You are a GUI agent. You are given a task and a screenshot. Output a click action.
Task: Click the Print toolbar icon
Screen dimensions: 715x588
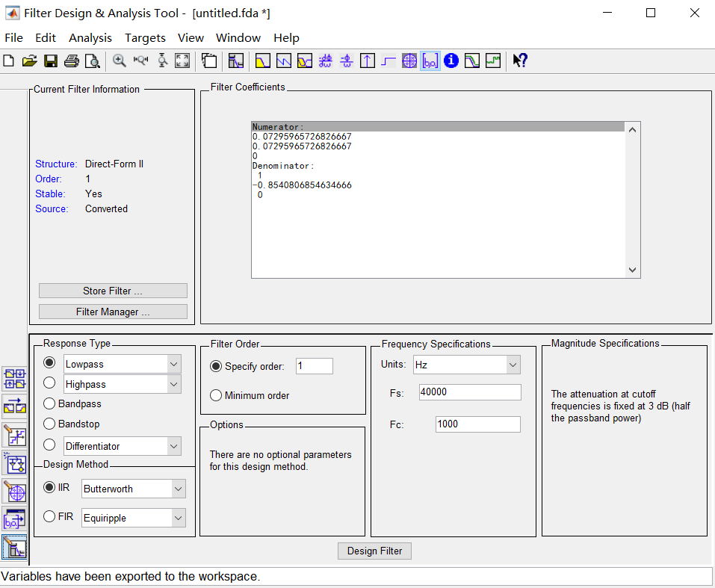pos(72,61)
